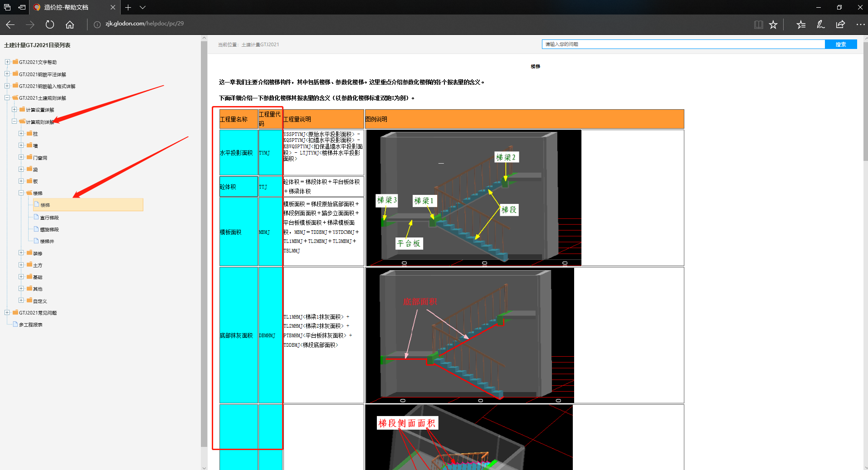The width and height of the screenshot is (868, 470).
Task: Select the highlighted 楼梯 document item
Action: click(x=88, y=205)
